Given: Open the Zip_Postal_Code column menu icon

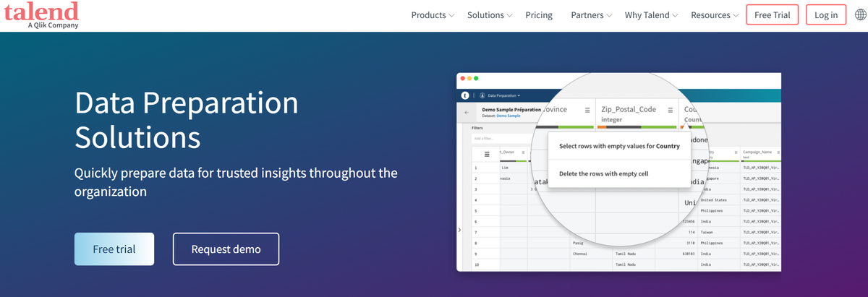Looking at the screenshot, I should (671, 110).
